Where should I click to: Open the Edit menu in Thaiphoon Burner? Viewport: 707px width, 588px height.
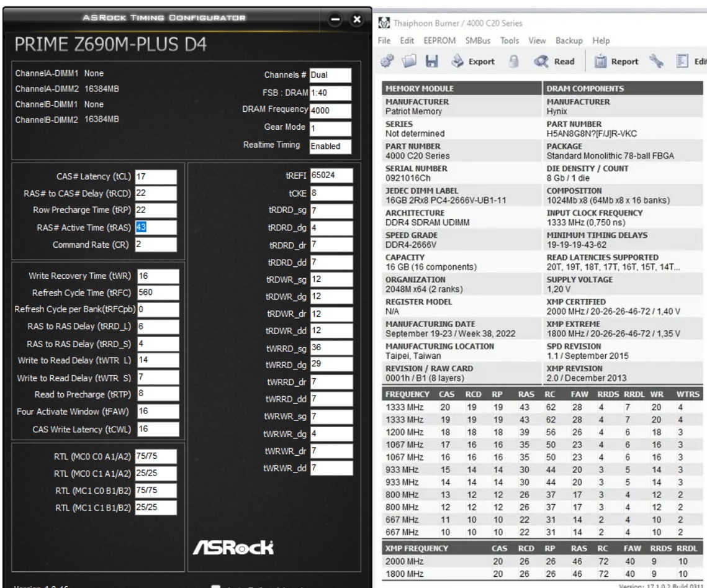407,40
